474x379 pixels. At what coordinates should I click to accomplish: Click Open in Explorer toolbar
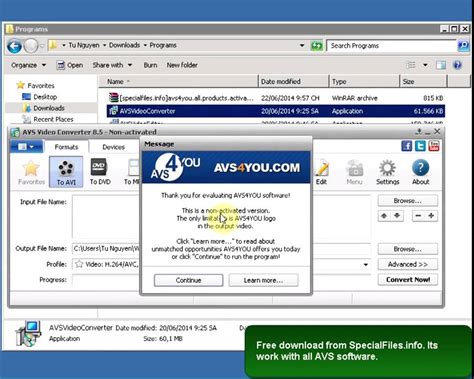click(70, 65)
